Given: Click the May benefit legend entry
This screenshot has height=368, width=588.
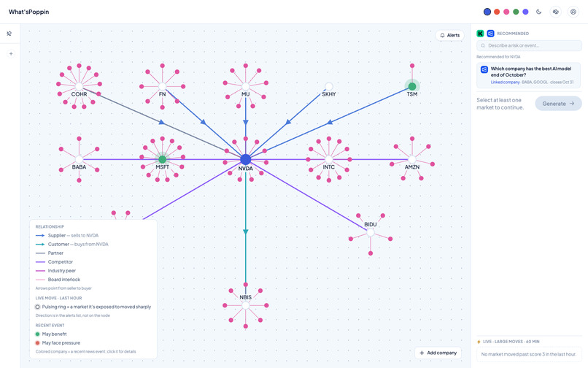Looking at the screenshot, I should pyautogui.click(x=51, y=334).
